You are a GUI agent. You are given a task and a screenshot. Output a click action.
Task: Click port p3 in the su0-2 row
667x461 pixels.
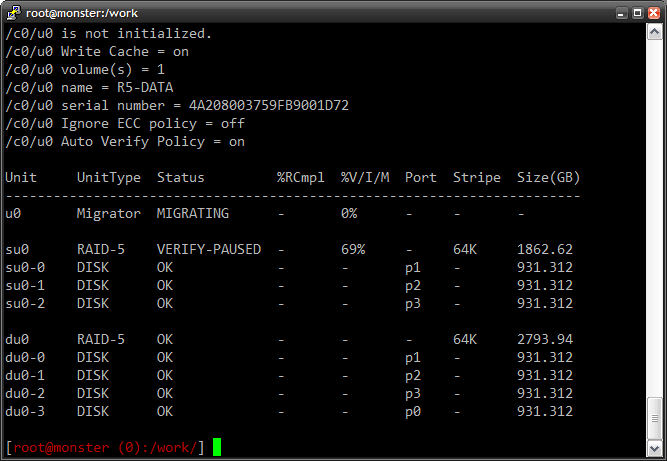coord(413,304)
